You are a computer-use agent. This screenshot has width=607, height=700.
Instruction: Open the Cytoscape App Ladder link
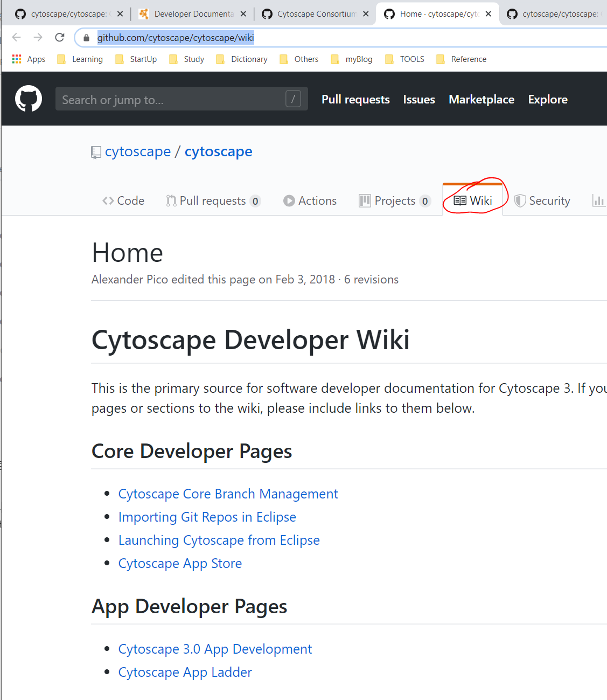tap(185, 672)
